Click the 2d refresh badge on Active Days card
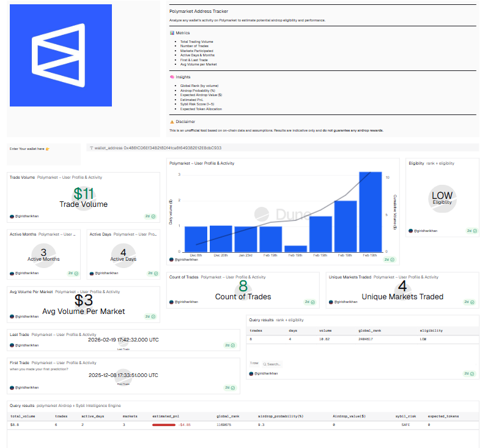Viewport: 488px width, 448px height. pos(153,273)
